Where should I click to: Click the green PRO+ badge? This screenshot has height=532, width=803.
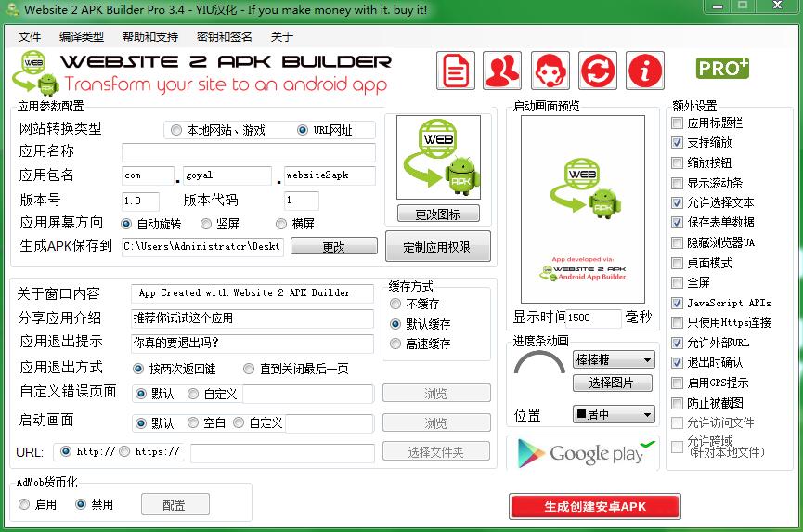pyautogui.click(x=722, y=68)
